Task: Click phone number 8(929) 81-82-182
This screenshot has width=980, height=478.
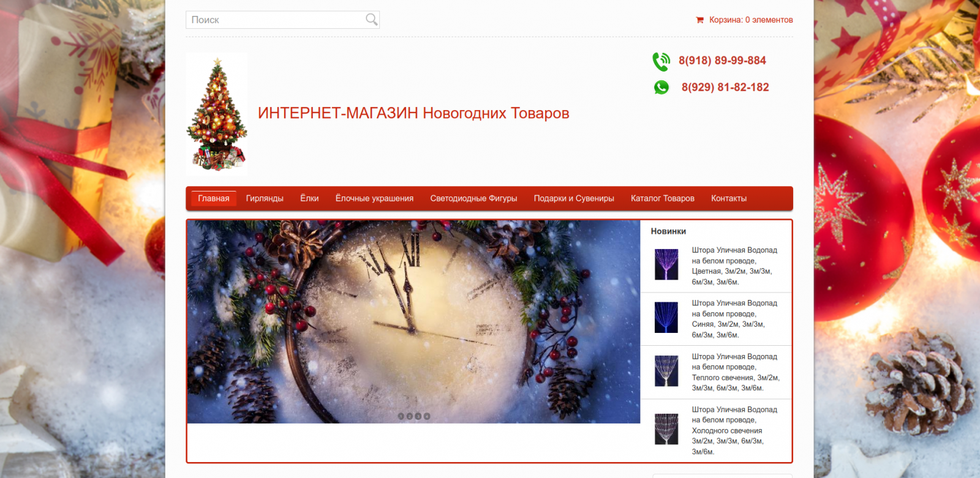Action: [725, 88]
